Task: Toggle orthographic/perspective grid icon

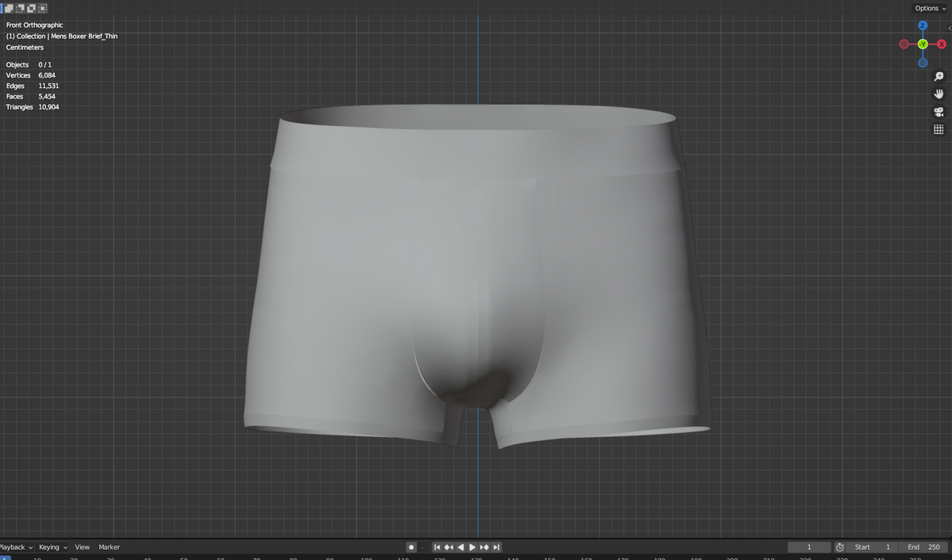Action: click(939, 129)
